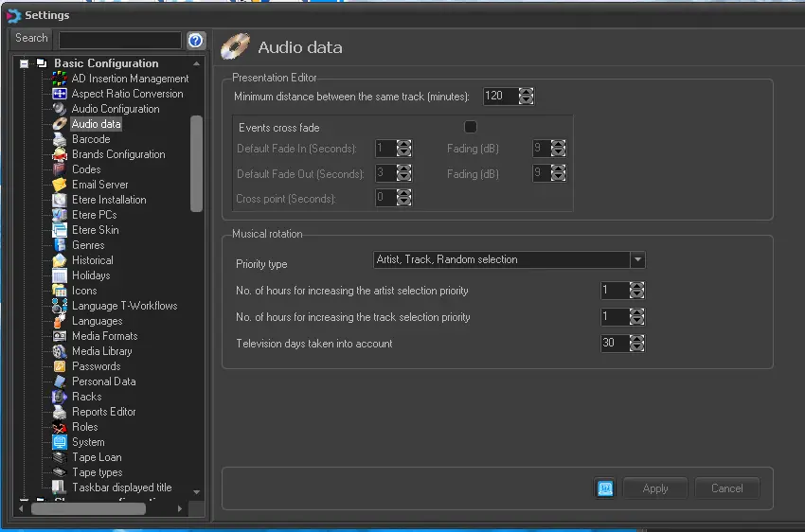The image size is (805, 532).
Task: Open the Etere Skin settings item
Action: (x=95, y=230)
